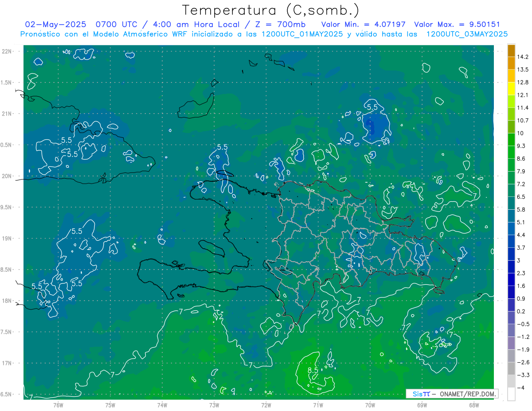Click 'Valor Min. = 4.07197' text
This screenshot has height=411, width=532.
(364, 24)
